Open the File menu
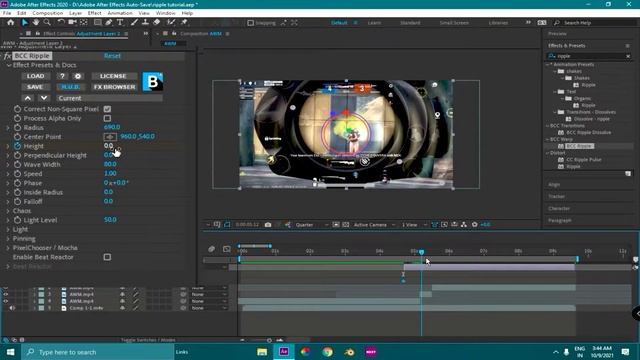The width and height of the screenshot is (640, 360). coord(7,13)
